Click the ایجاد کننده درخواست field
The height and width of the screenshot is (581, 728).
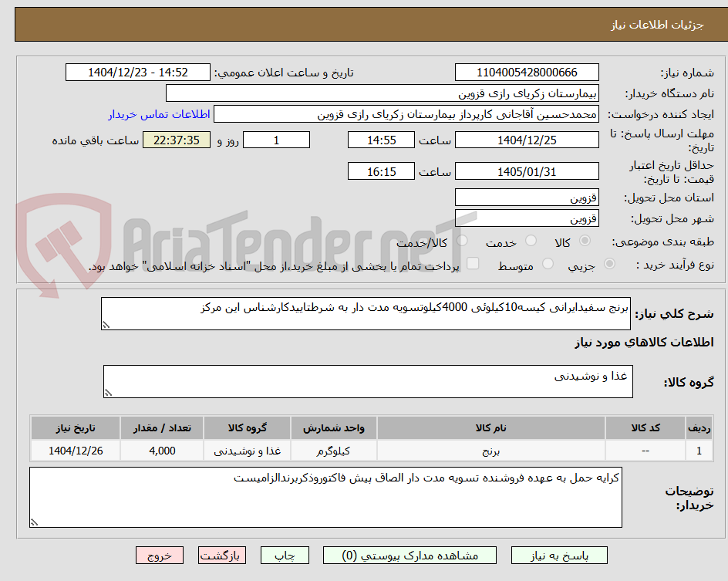point(406,114)
